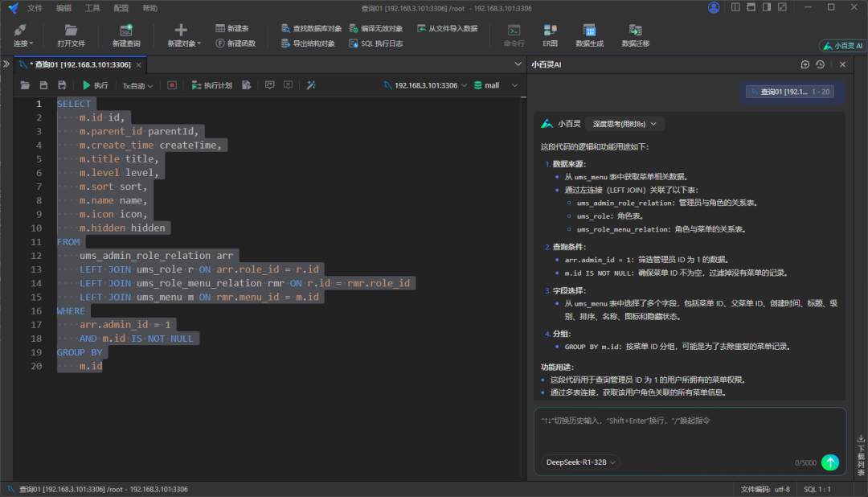868x497 pixels.
Task: Select the 查询01 query tab
Action: (79, 64)
